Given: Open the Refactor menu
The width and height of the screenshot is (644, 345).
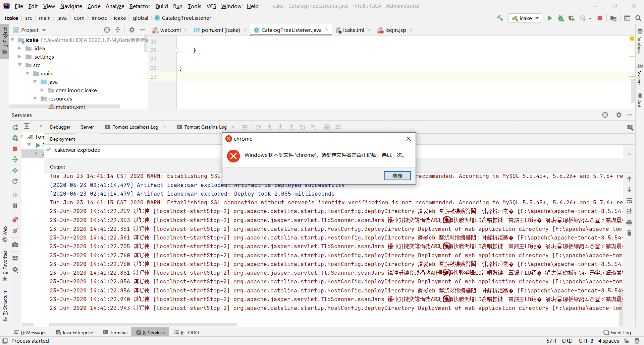Looking at the screenshot, I should 140,6.
